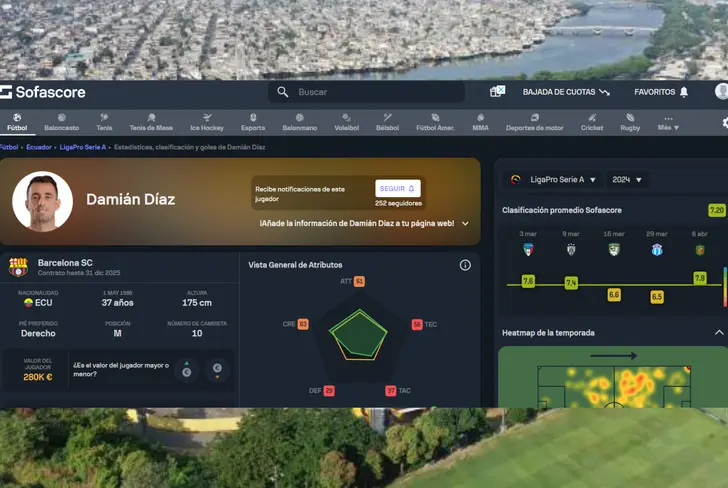Click the odds converter icon beside search
Viewport: 728px width, 488px height.
coord(497,92)
